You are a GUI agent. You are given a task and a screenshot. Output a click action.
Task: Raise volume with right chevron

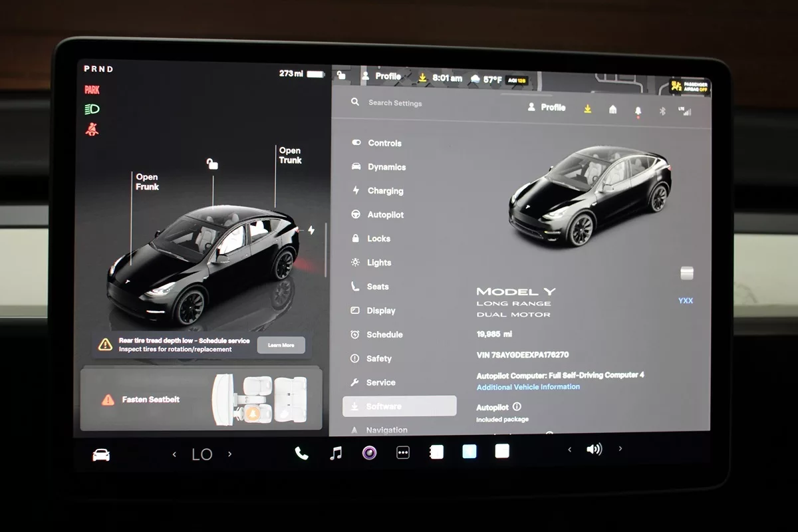620,449
